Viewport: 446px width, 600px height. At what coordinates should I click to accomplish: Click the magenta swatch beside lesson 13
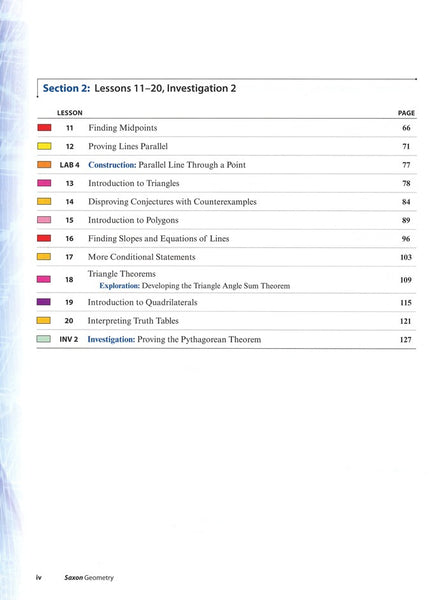(x=44, y=183)
